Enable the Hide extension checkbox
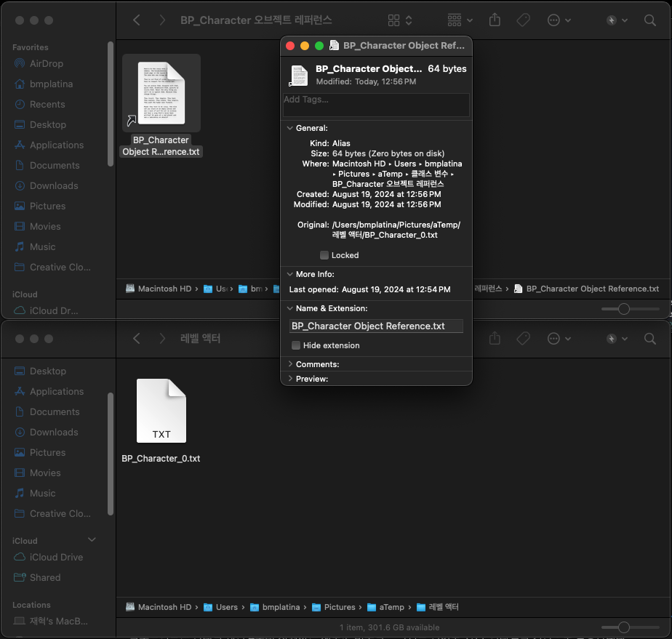Screen dimensions: 672x639 [x=296, y=345]
